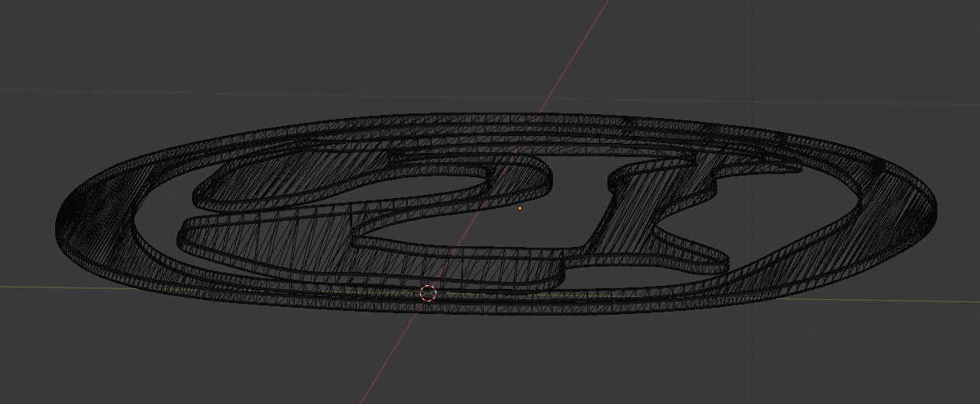Select the orange object origin dot

click(520, 208)
